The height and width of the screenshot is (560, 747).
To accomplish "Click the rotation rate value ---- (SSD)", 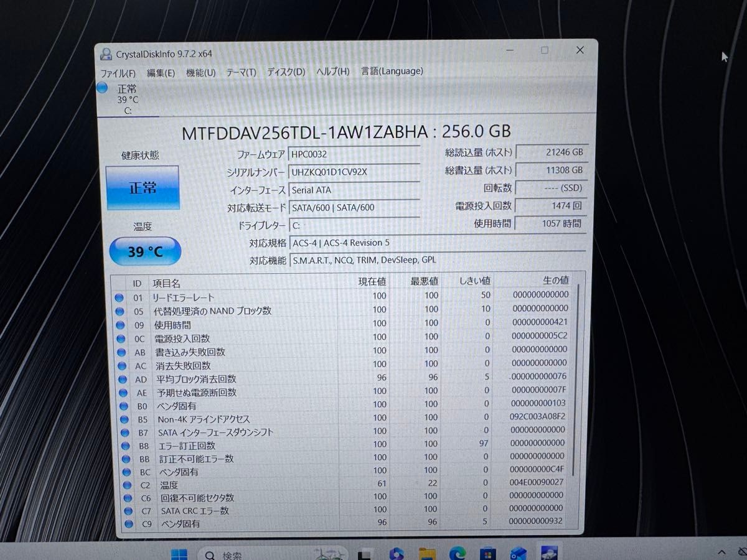I will coord(551,188).
